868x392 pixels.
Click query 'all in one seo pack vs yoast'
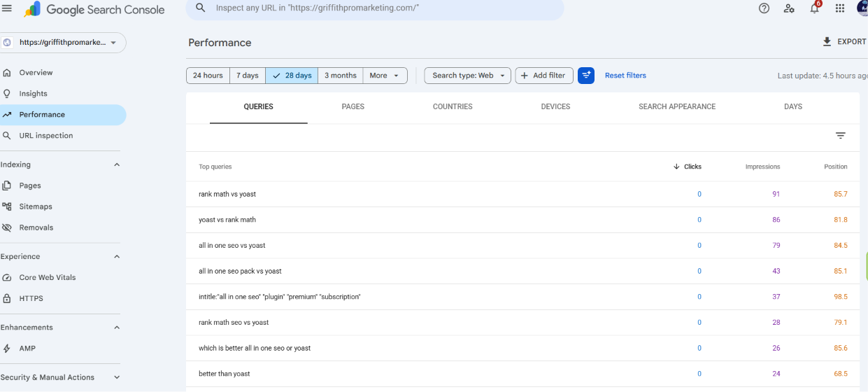tap(240, 272)
